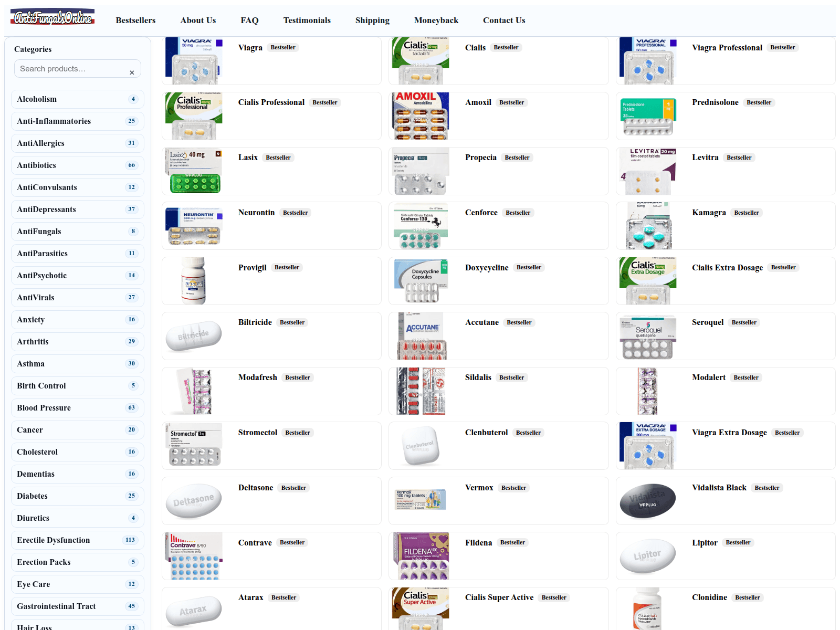Click the Bestseller badge beside Stromectol
This screenshot has width=840, height=630.
[298, 433]
